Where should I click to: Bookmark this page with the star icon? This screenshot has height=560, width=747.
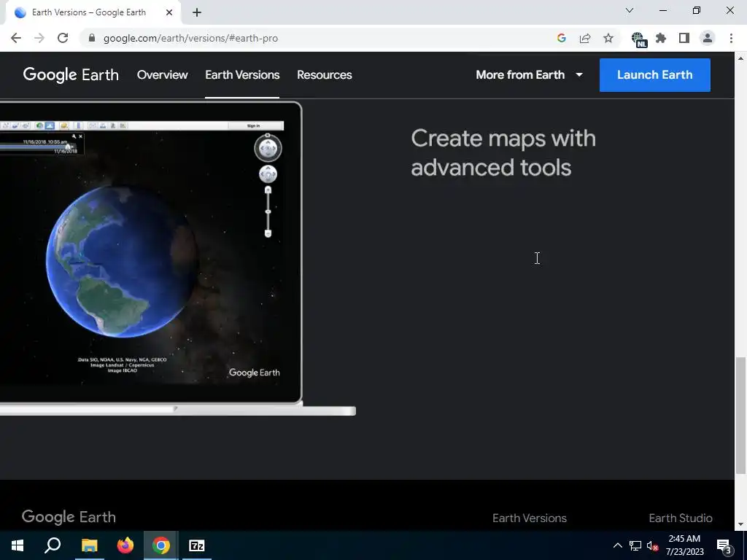pyautogui.click(x=608, y=38)
